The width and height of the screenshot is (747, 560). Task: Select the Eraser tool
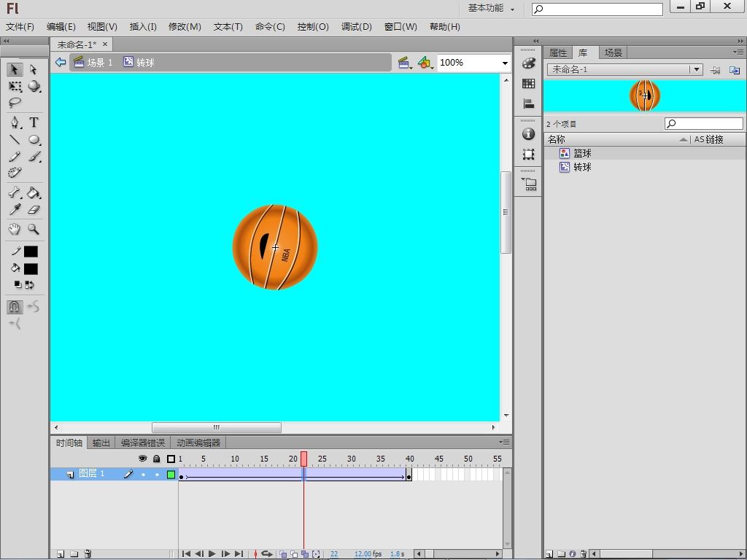tap(34, 210)
